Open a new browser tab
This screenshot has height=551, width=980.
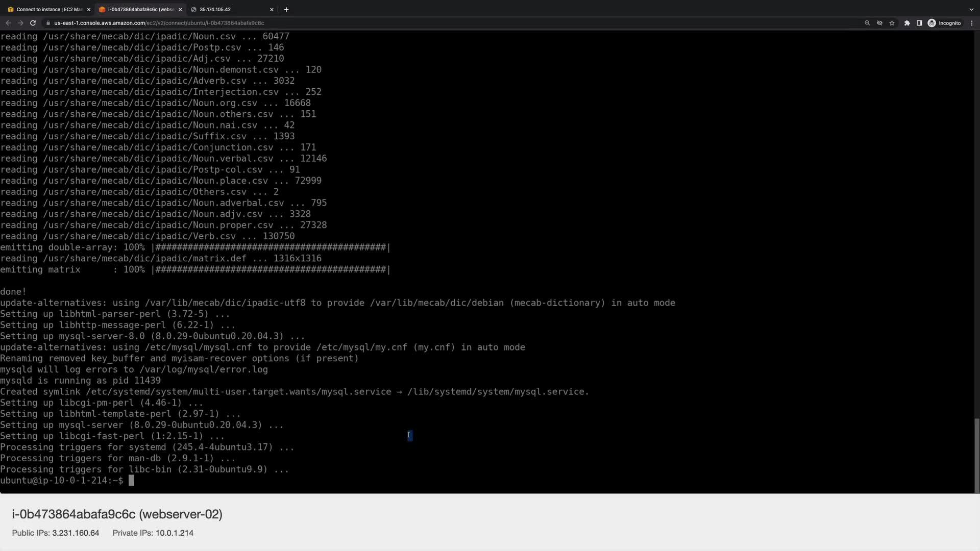[286, 9]
